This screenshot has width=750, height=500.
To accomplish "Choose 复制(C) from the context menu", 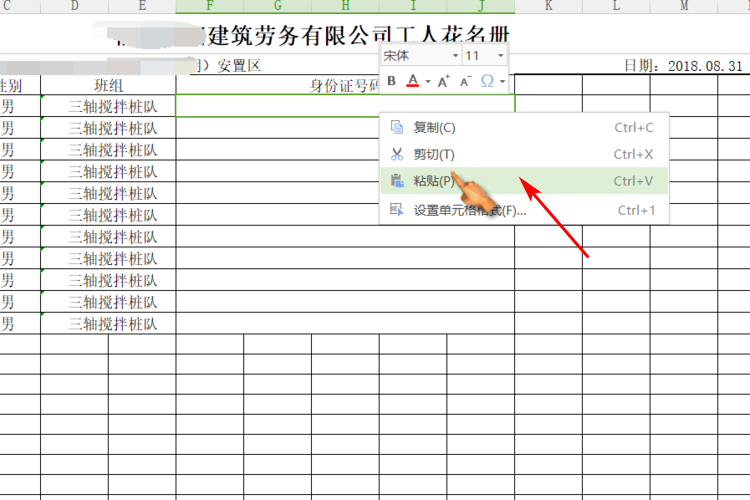I will pyautogui.click(x=524, y=127).
